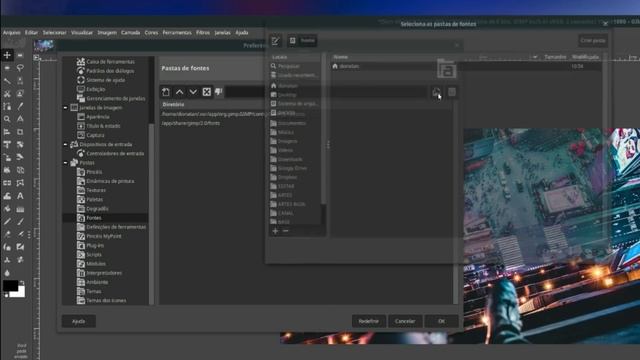Click the Redefinir button
The height and width of the screenshot is (360, 640).
[369, 321]
